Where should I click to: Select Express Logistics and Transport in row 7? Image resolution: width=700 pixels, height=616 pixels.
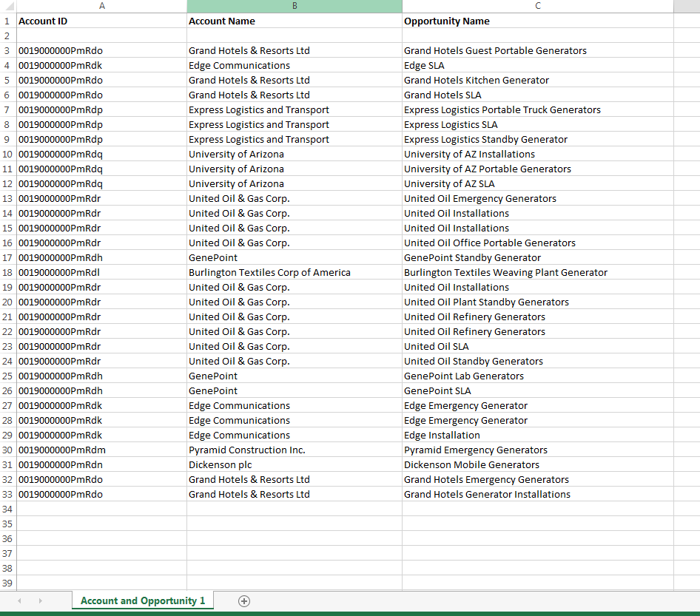[x=295, y=109]
